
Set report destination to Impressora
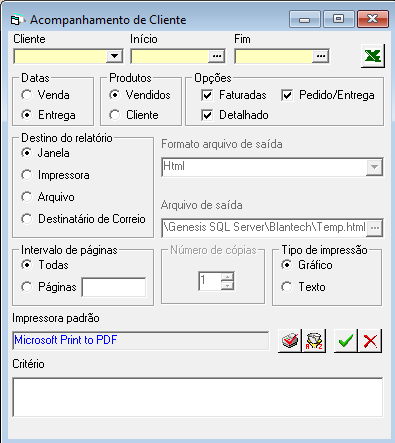(27, 175)
